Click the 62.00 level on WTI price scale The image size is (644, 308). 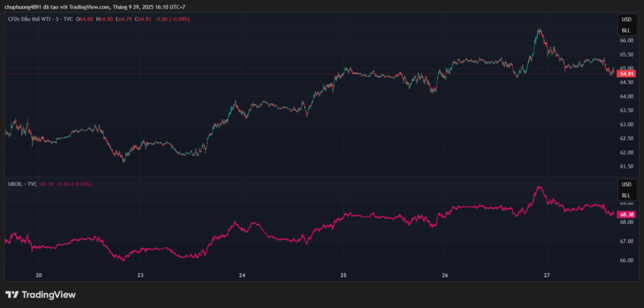click(x=626, y=152)
